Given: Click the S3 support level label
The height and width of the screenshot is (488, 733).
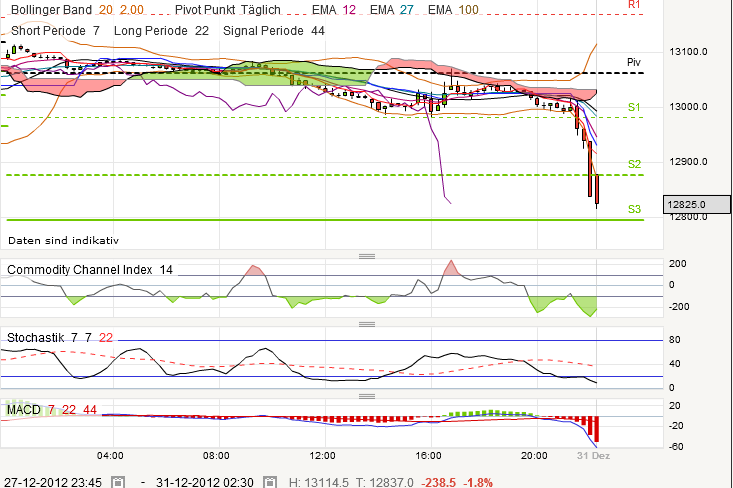Looking at the screenshot, I should [634, 209].
